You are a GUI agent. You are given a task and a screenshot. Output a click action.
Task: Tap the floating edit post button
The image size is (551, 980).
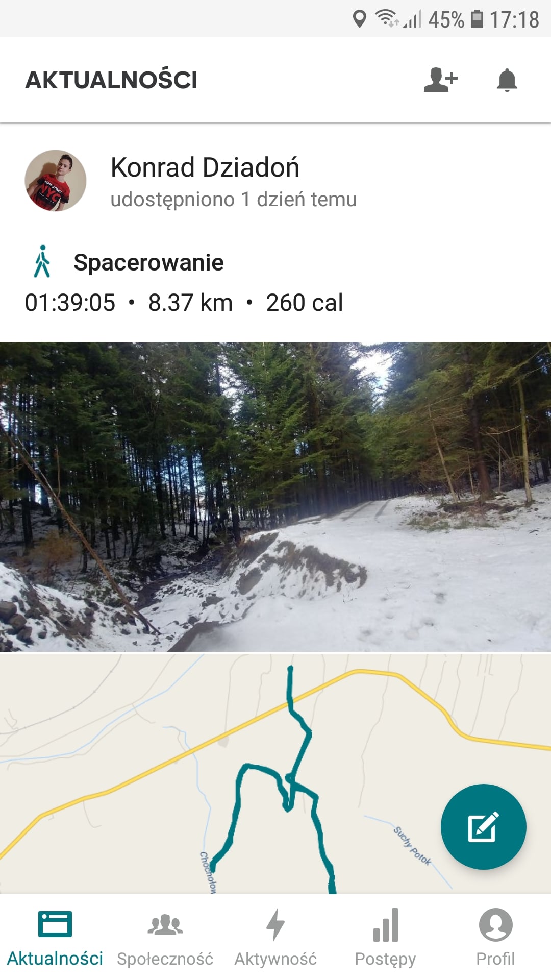483,826
